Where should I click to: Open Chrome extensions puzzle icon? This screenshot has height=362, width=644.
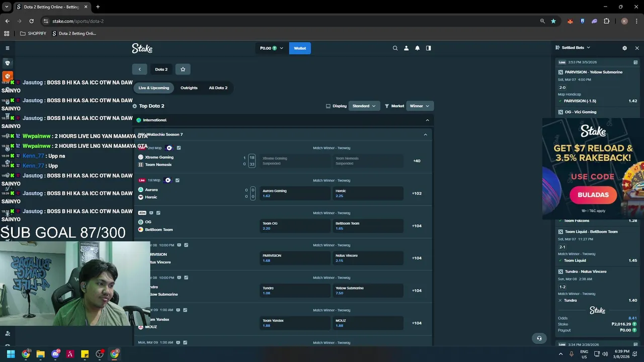[x=606, y=21]
